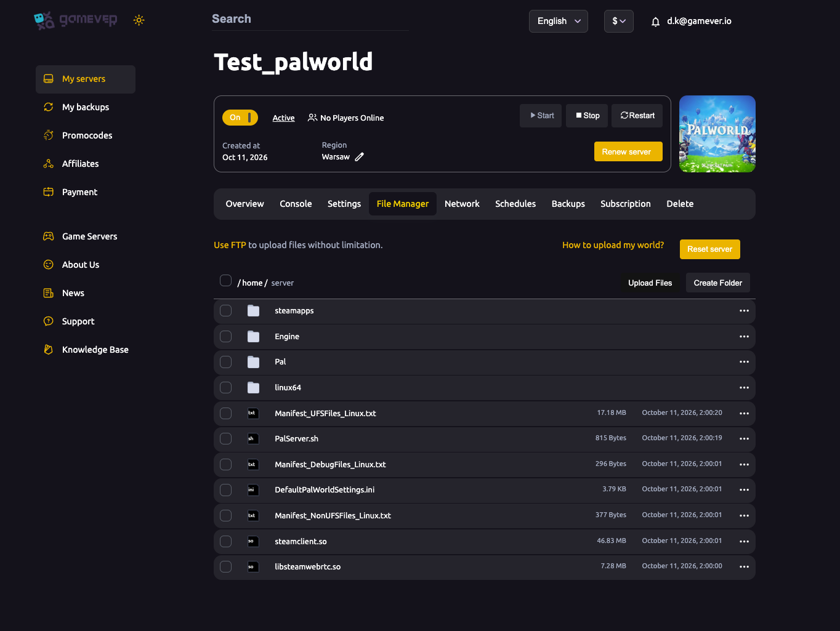Open the Network tab
Screen dimensions: 840x631
click(x=462, y=204)
